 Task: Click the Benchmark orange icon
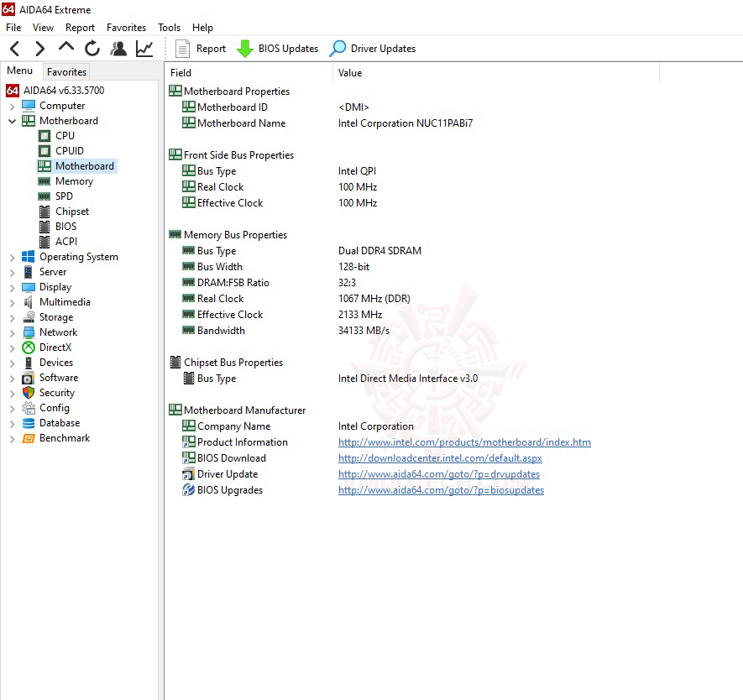tap(29, 438)
